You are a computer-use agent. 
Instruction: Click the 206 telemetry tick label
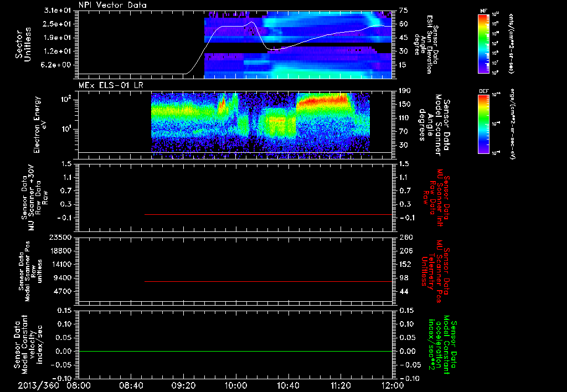(x=405, y=251)
